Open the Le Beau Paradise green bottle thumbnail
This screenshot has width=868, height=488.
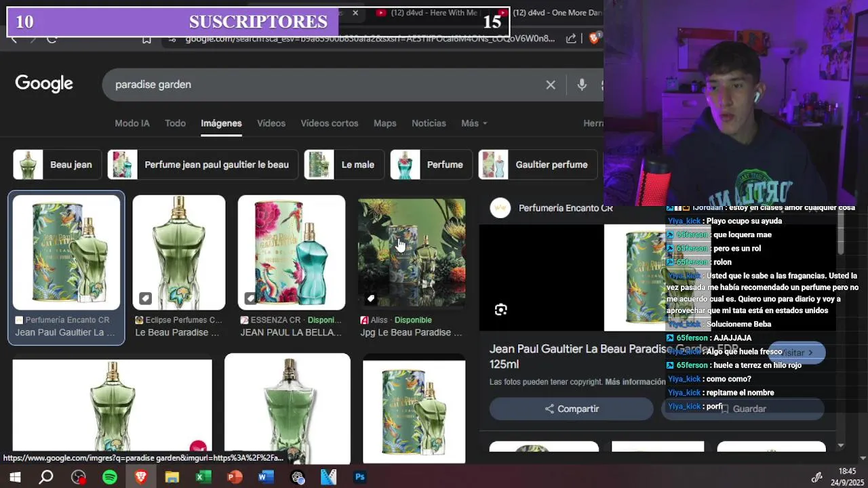(179, 253)
